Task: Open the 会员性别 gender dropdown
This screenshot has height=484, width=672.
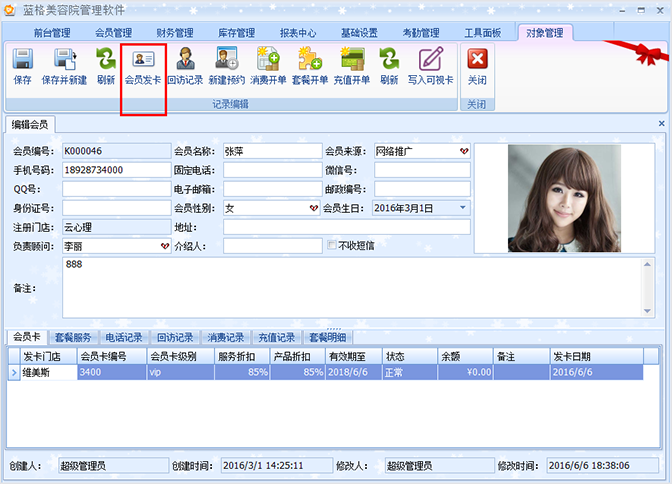Action: click(x=314, y=208)
